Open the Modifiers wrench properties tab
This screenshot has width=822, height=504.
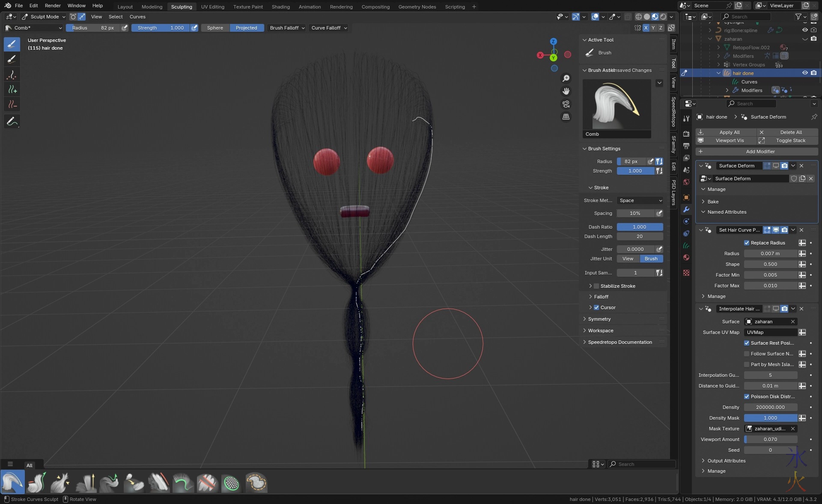pos(686,209)
